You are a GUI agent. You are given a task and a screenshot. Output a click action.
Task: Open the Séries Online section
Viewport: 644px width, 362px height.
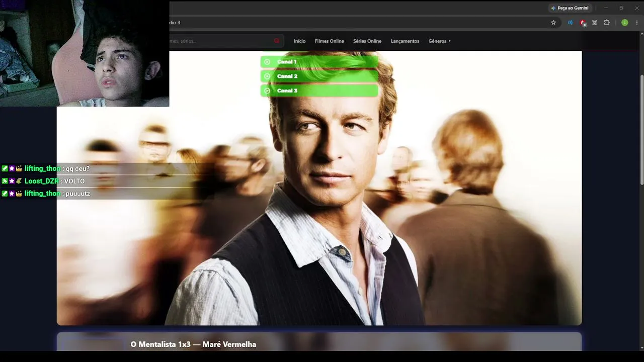point(367,41)
